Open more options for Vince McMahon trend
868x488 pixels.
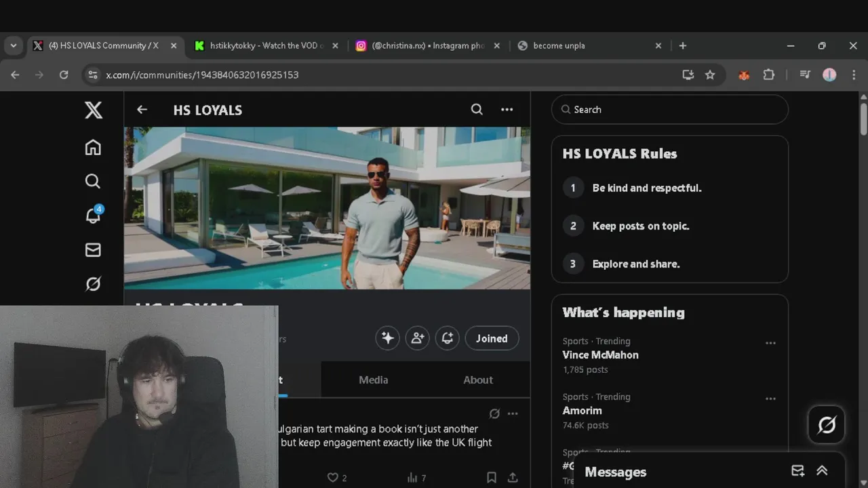770,343
